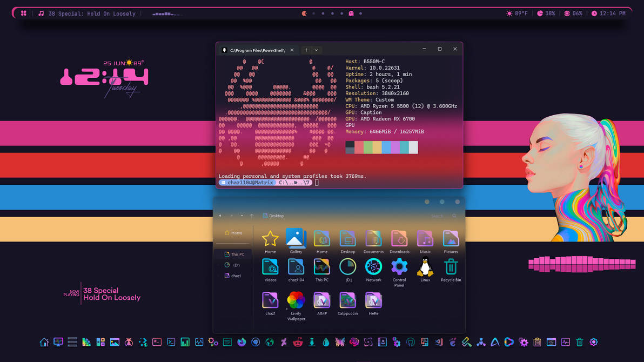Click the Reddit icon in the dock
Viewport: 644px width, 362px height.
[298, 342]
